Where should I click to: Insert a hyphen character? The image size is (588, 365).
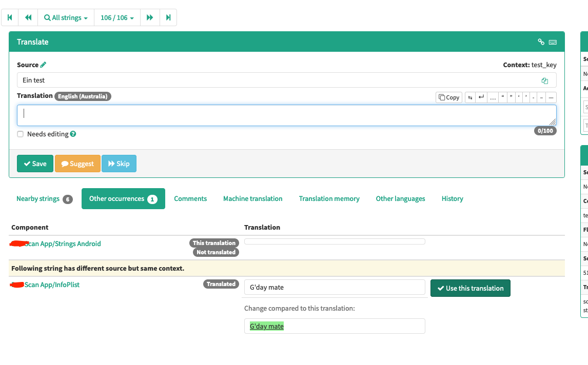click(x=533, y=97)
